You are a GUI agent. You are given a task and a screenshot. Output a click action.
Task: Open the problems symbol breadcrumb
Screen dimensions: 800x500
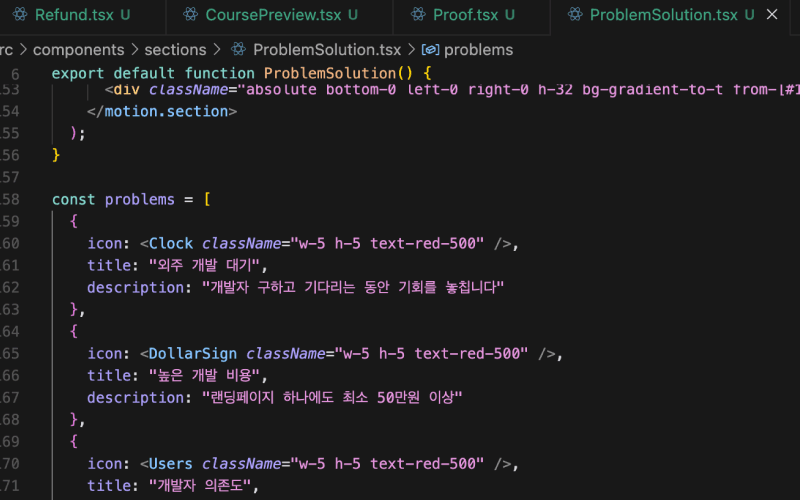click(478, 49)
